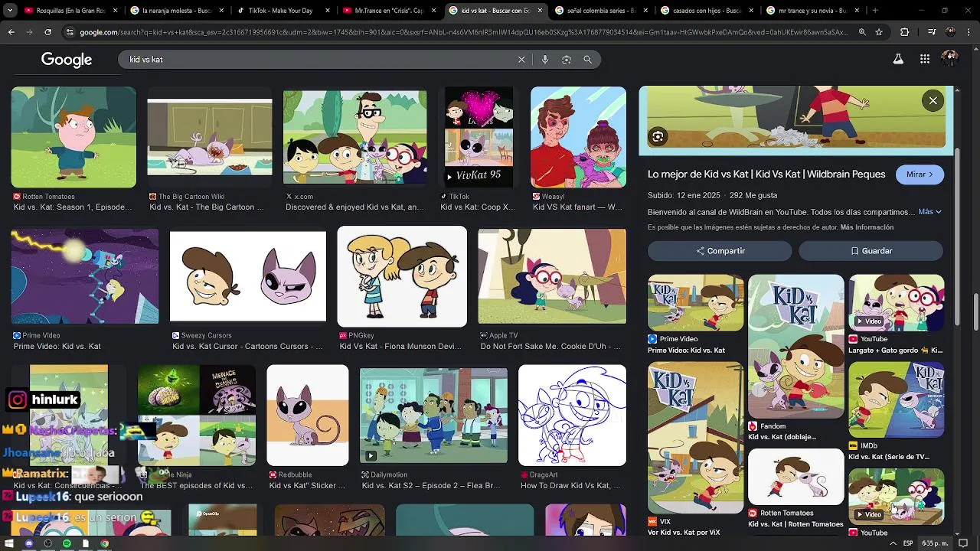980x551 pixels.
Task: Click ESP language indicator in taskbar
Action: (x=908, y=543)
